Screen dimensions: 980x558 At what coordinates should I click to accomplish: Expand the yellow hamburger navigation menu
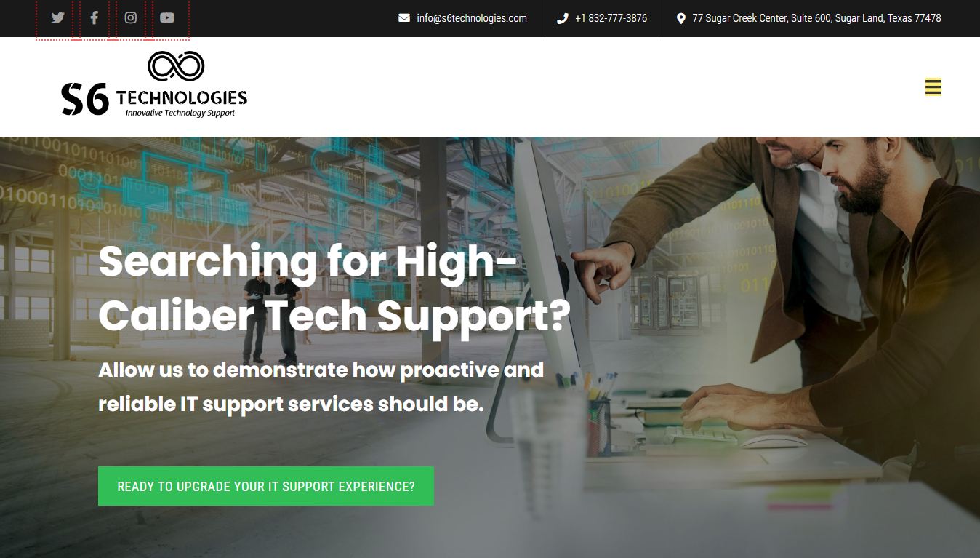[x=933, y=87]
